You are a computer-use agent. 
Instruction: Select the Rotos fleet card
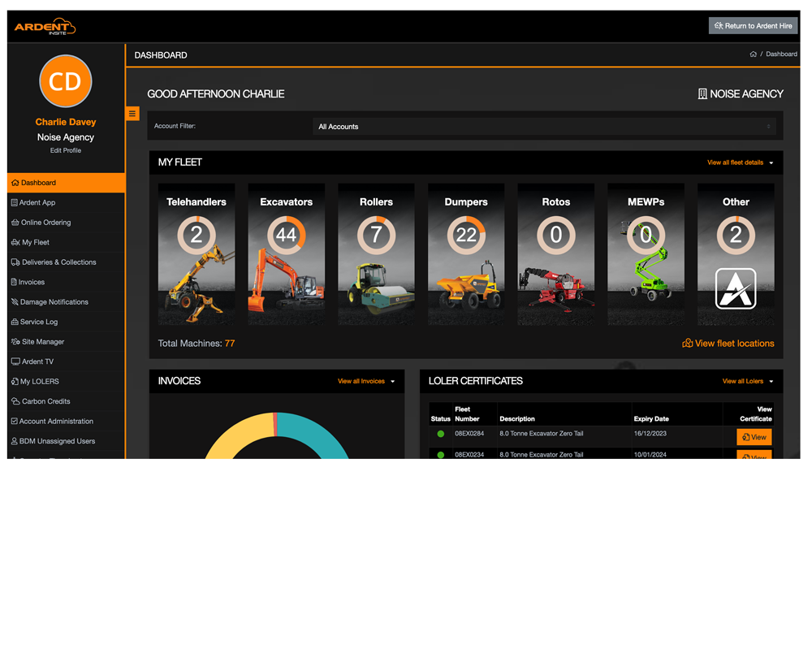tap(556, 254)
